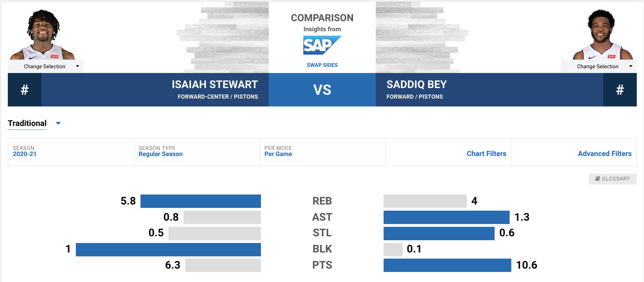Image resolution: width=644 pixels, height=282 pixels.
Task: Click Isaiah Stewart's jersey number hash symbol
Action: 25,90
